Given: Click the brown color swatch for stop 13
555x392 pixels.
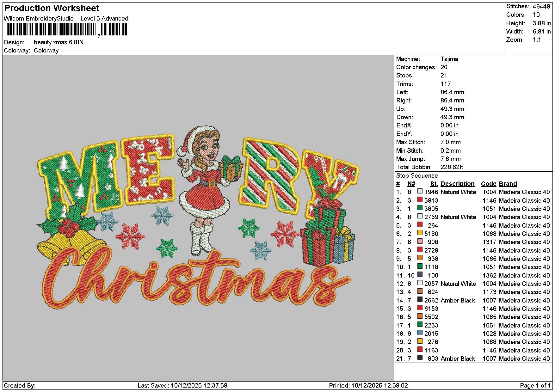Looking at the screenshot, I should click(420, 291).
